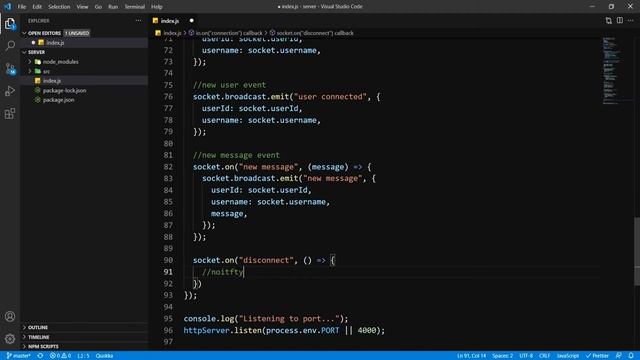This screenshot has width=640, height=360.
Task: Collapse the SERVER folder section
Action: pos(24,52)
